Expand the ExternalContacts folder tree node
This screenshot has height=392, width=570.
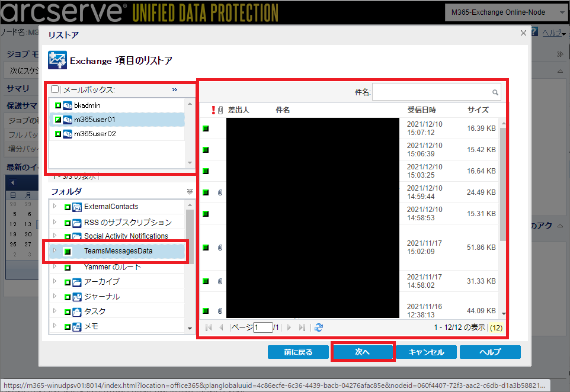(x=55, y=206)
